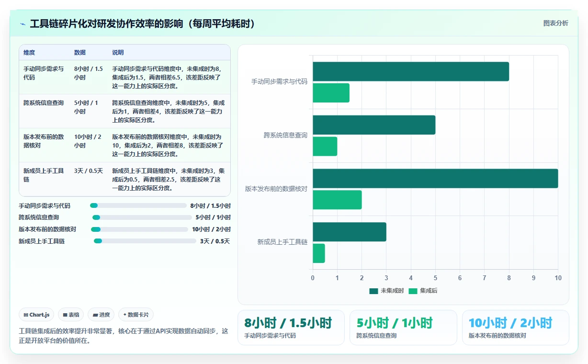Click the 5小时 / 1小时 data card
The image size is (588, 364).
pos(403,328)
